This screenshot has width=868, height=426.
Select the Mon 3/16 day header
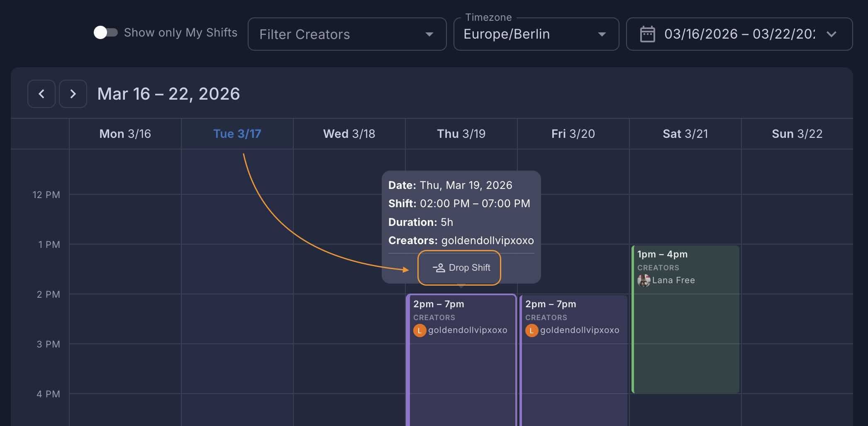click(x=125, y=134)
